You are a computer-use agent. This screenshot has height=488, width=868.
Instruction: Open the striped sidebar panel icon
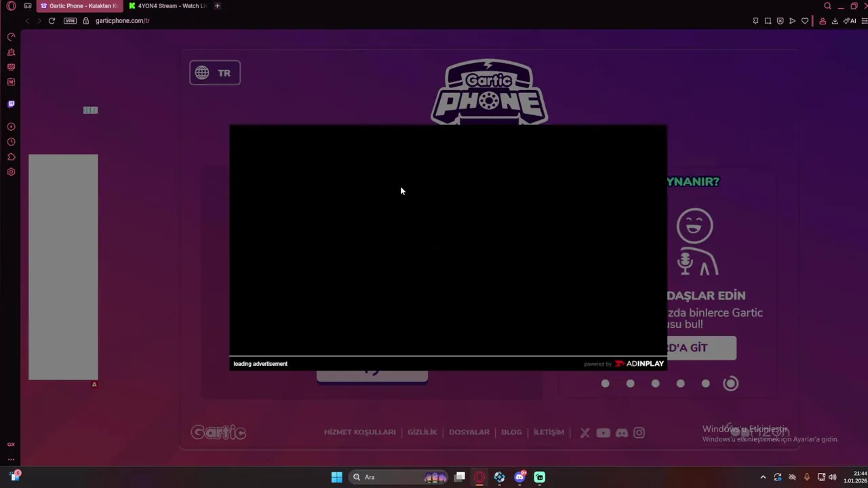tap(11, 67)
